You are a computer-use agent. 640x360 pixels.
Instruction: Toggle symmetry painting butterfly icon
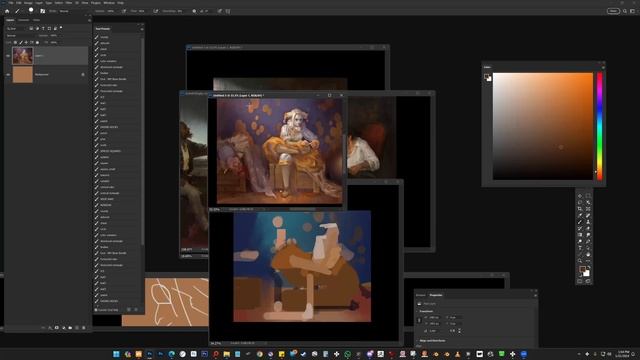pos(228,11)
